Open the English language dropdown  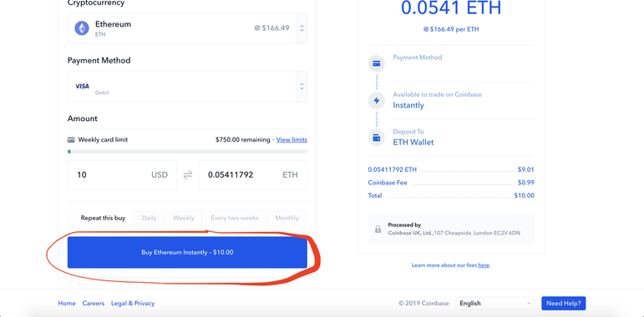point(495,304)
